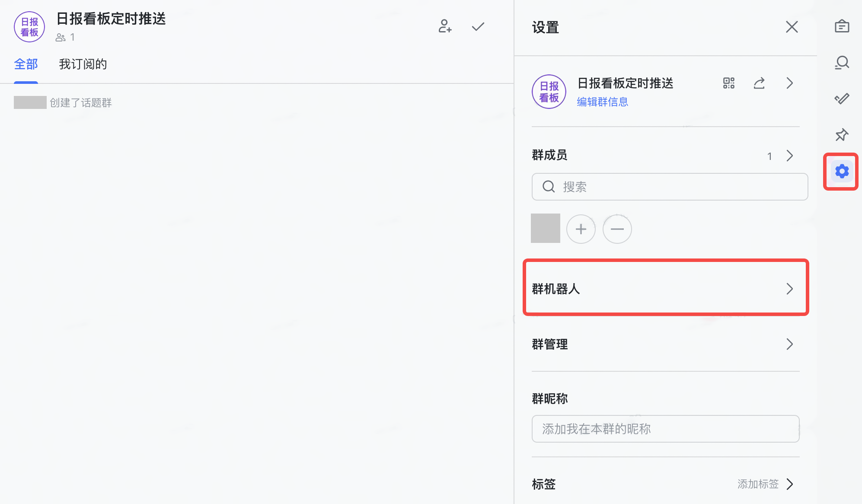Expand the 标签 row chevron
Image resolution: width=862 pixels, height=504 pixels.
click(x=790, y=484)
